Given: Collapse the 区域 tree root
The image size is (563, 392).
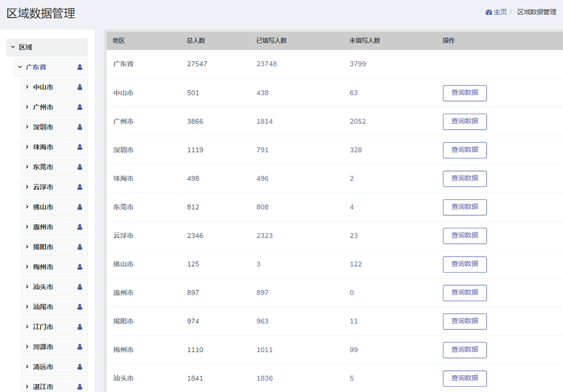Looking at the screenshot, I should pyautogui.click(x=13, y=47).
